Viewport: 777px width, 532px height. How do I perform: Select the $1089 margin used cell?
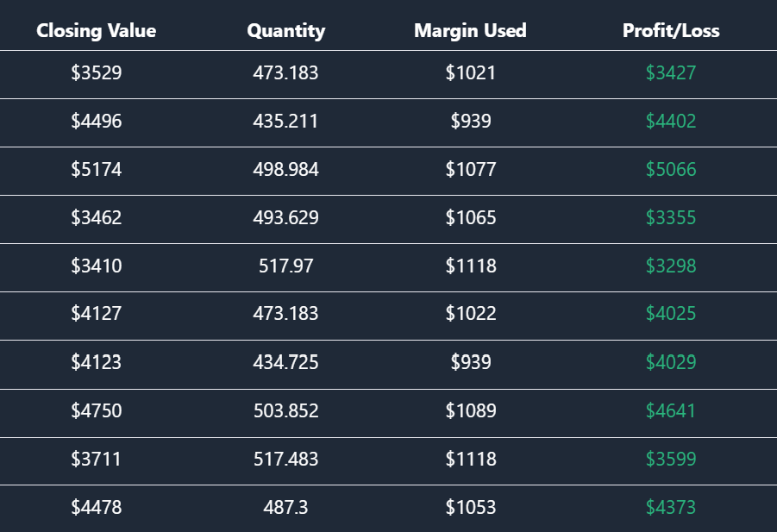471,411
